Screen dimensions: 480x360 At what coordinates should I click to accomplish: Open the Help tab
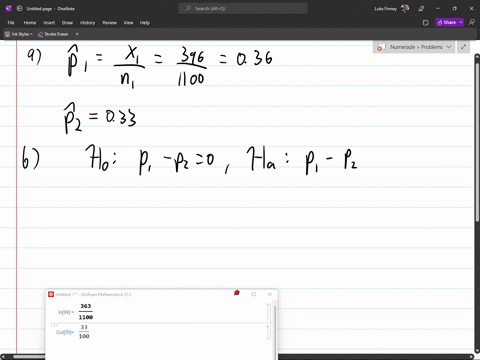click(145, 23)
